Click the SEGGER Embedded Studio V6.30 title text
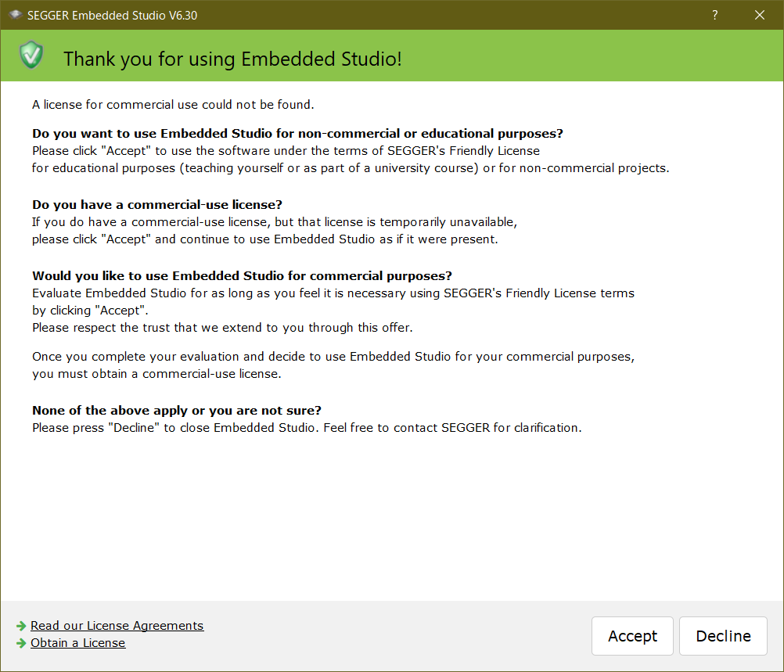 pos(112,16)
